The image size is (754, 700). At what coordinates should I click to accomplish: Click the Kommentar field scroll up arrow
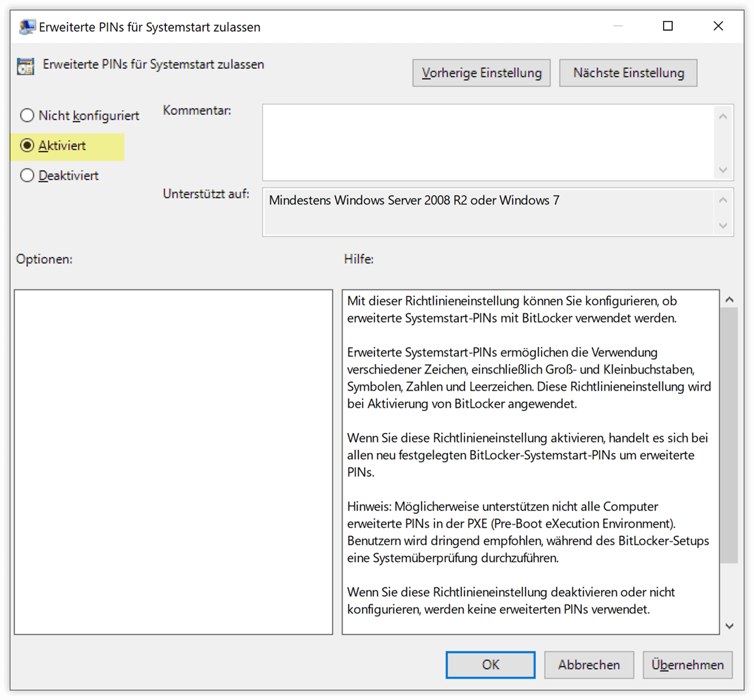pos(723,116)
